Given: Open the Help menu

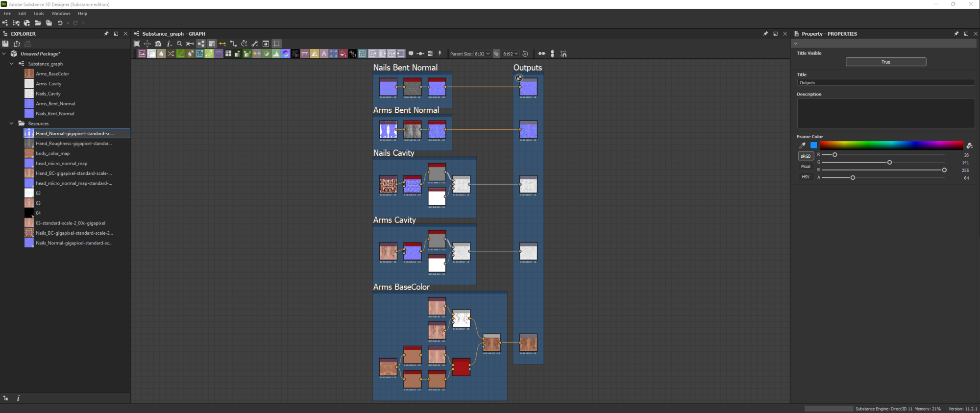Looking at the screenshot, I should (x=83, y=13).
